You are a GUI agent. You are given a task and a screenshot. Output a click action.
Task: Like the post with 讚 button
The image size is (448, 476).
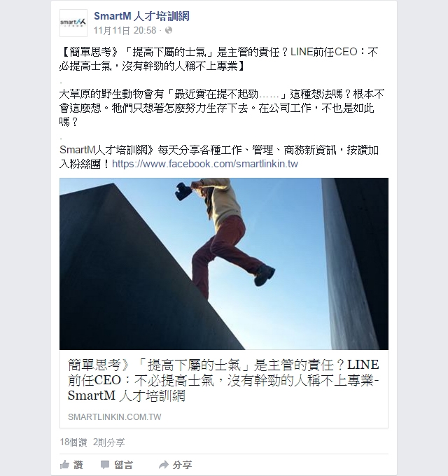coord(71,465)
